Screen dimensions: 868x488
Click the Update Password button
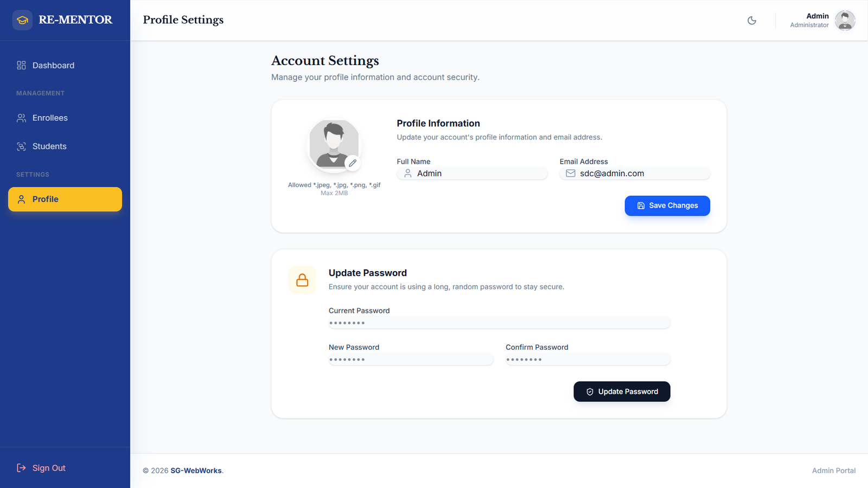tap(622, 391)
